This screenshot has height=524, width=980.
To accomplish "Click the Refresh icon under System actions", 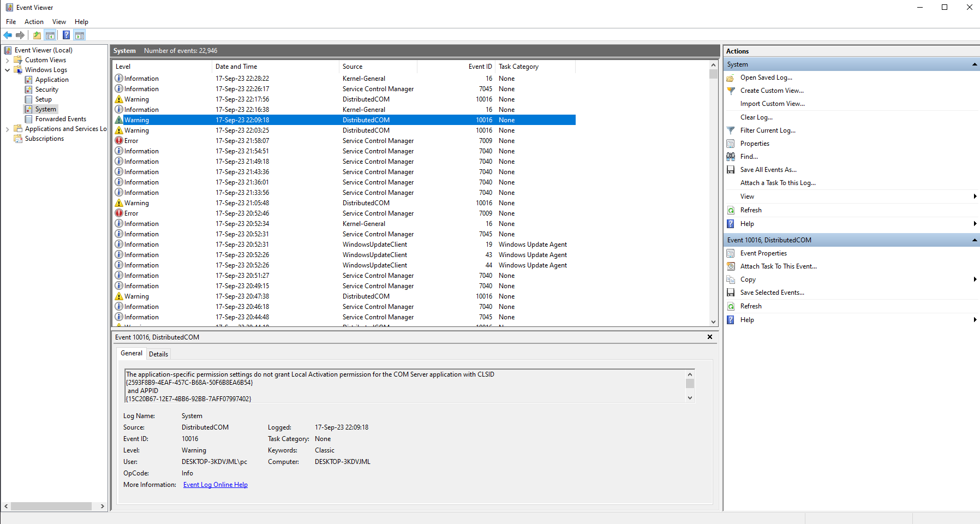I will (x=731, y=210).
